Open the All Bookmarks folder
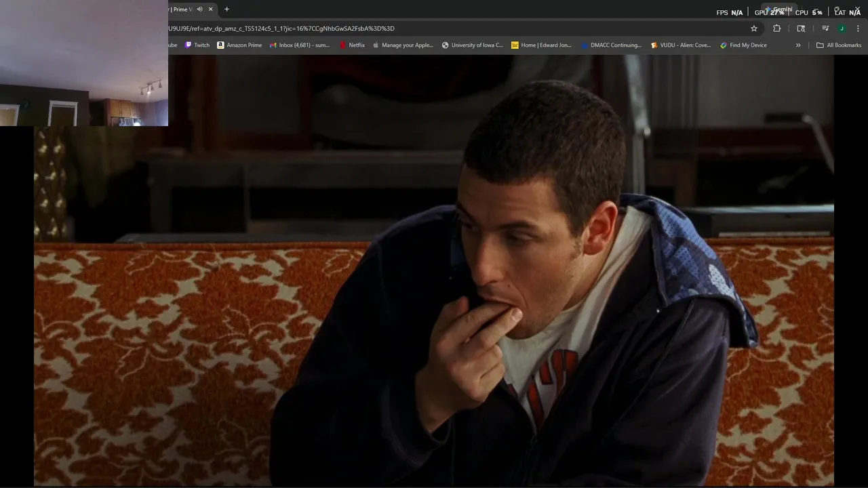This screenshot has width=868, height=488. [839, 45]
